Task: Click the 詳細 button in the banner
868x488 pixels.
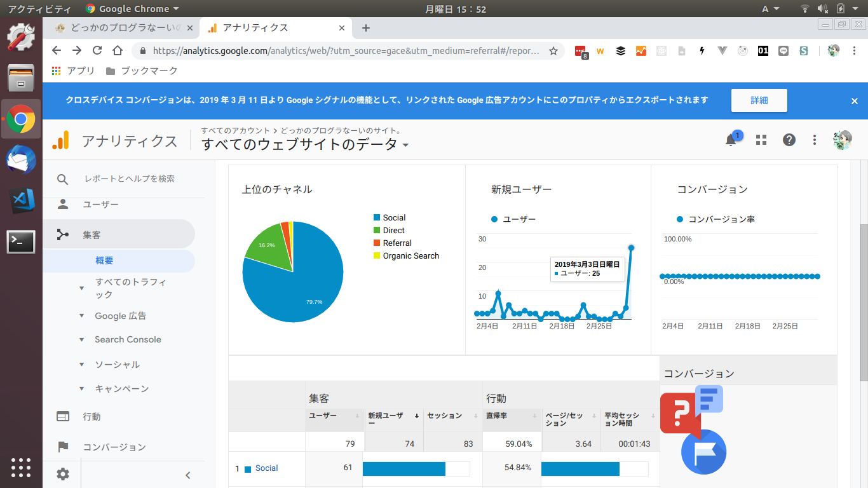Action: 759,100
